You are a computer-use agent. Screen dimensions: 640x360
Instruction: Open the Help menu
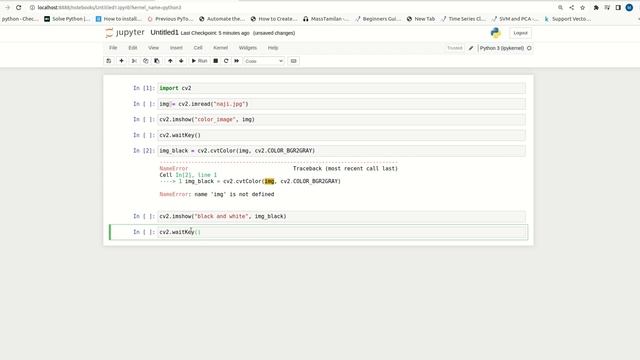tap(273, 48)
